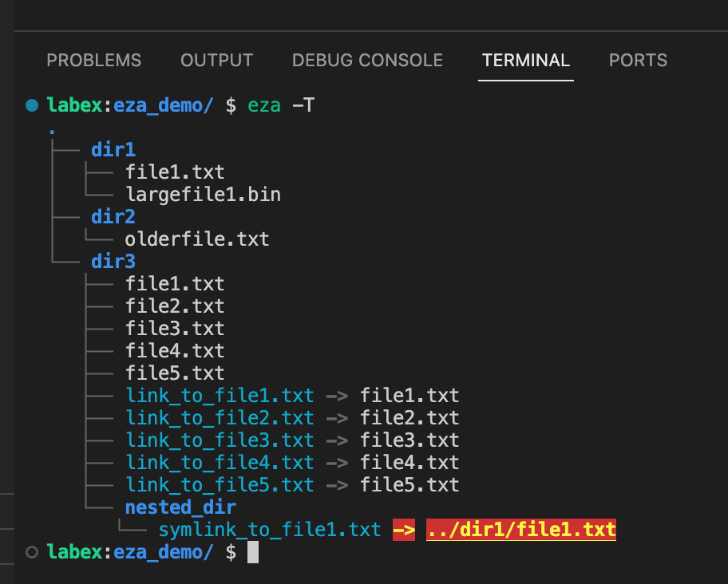Click the hollow circle decoration on last prompt
The height and width of the screenshot is (584, 728).
coord(32,551)
